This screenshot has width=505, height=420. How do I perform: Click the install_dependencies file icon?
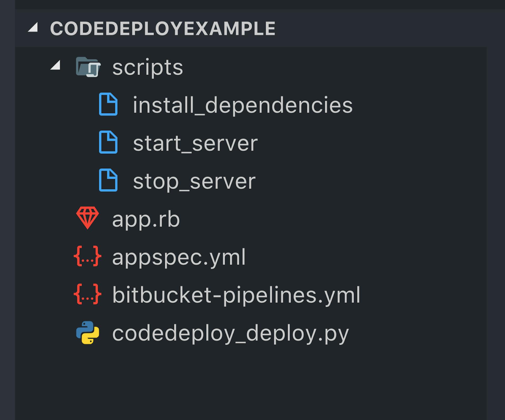(x=108, y=104)
